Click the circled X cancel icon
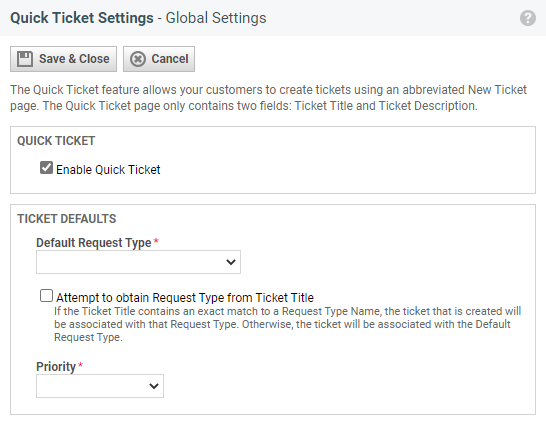546x436 pixels. point(138,59)
